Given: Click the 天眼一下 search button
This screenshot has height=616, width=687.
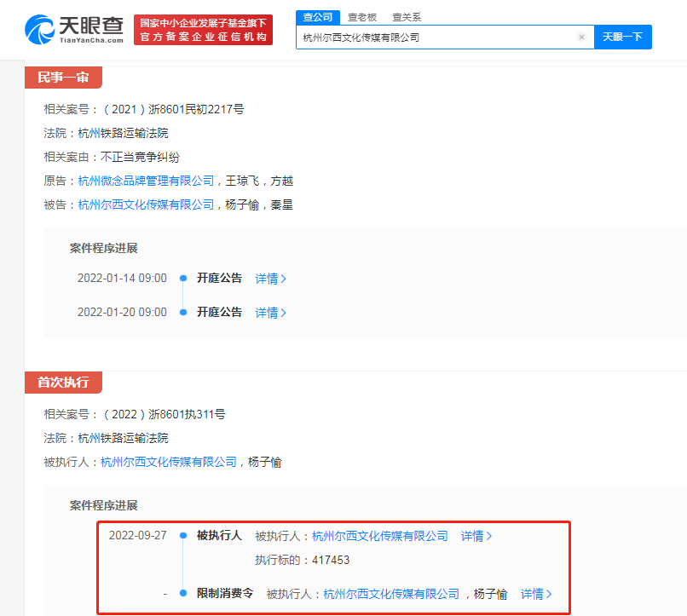Looking at the screenshot, I should (x=622, y=37).
